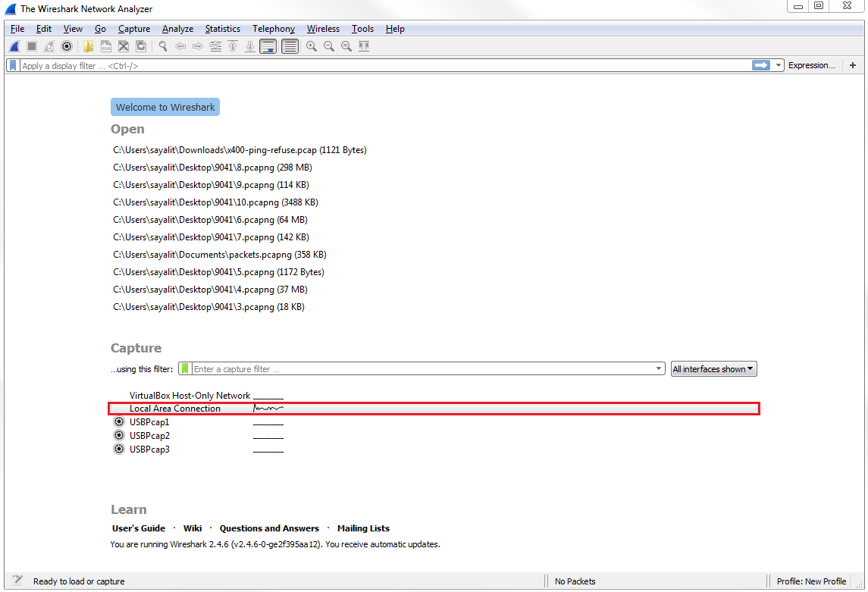Open the Telephony menu
Viewport: 868px width, 592px height.
point(274,29)
